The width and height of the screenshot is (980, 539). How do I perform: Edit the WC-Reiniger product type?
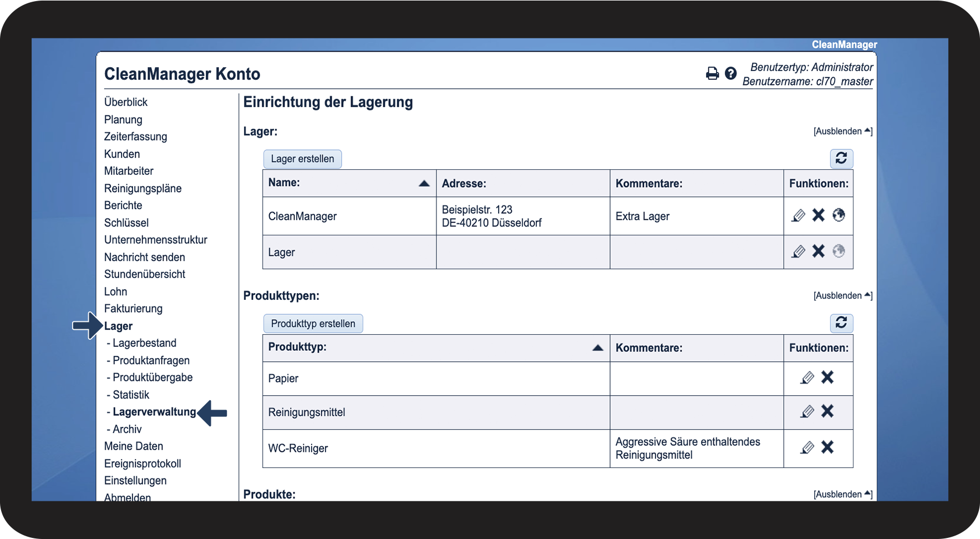tap(808, 447)
